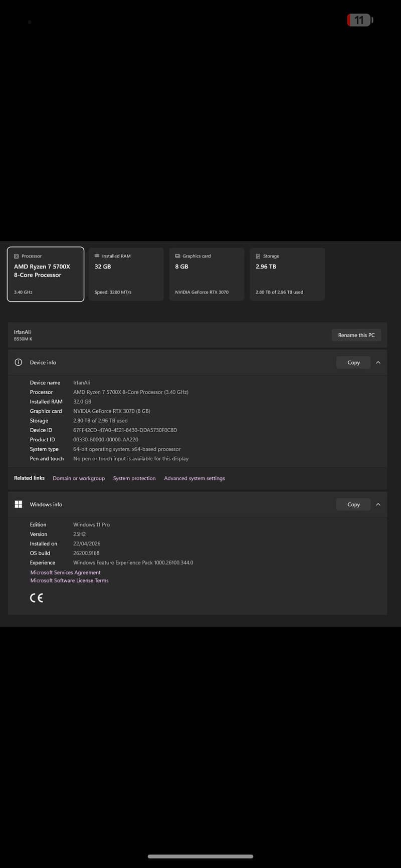This screenshot has width=401, height=868.
Task: Collapse the Device info section
Action: click(378, 363)
